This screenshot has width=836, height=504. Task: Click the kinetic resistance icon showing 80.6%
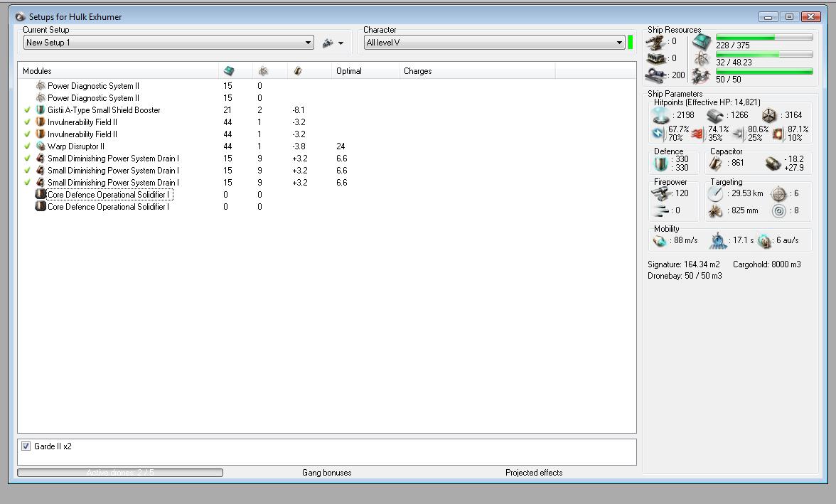point(738,134)
